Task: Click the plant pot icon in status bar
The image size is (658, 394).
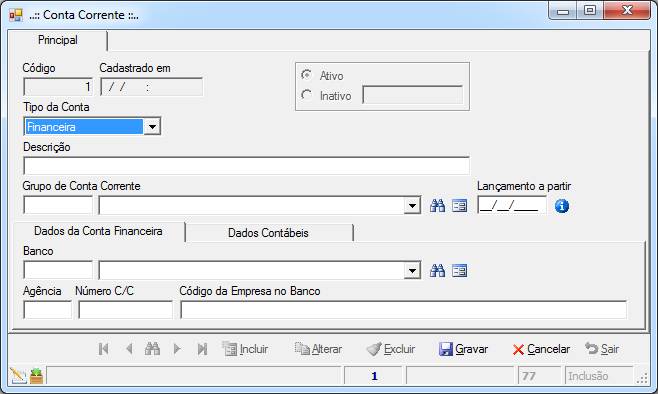Action: [37, 376]
